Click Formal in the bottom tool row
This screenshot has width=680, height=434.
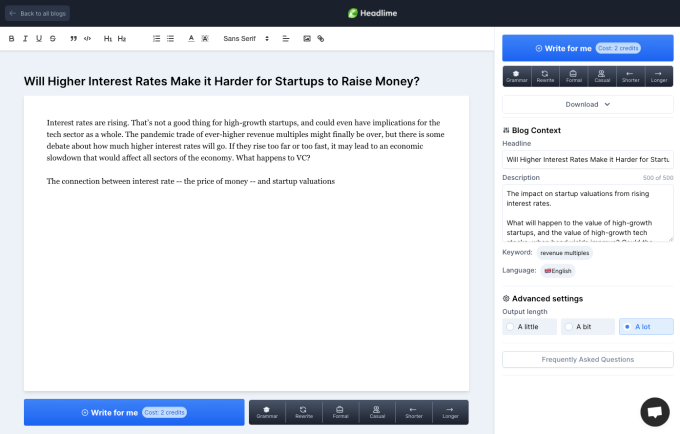click(338, 412)
